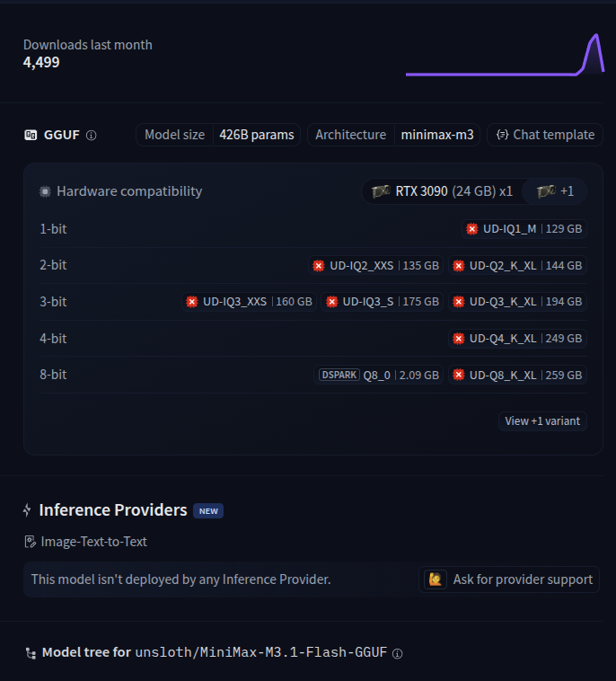Click the 2-bit row label
This screenshot has width=616, height=681.
pyautogui.click(x=53, y=265)
